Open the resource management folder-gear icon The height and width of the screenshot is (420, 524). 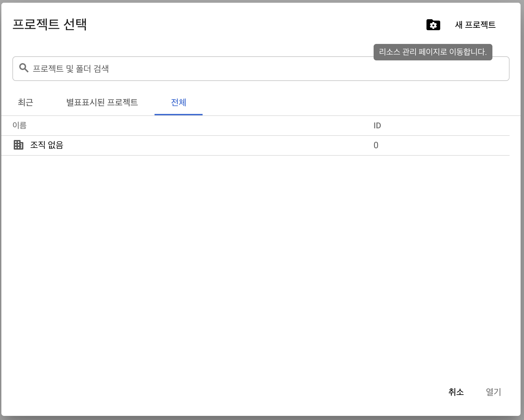[x=433, y=25]
